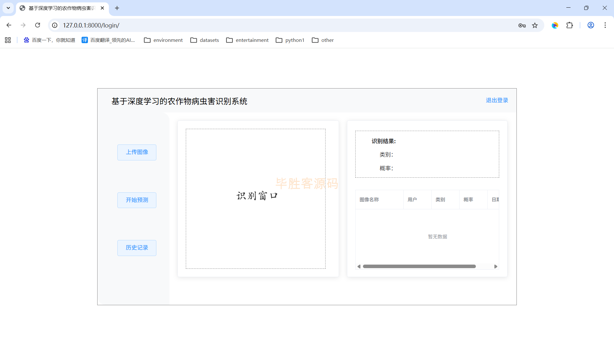This screenshot has height=364, width=614.
Task: Click the 退出登录 logout link
Action: coord(497,100)
